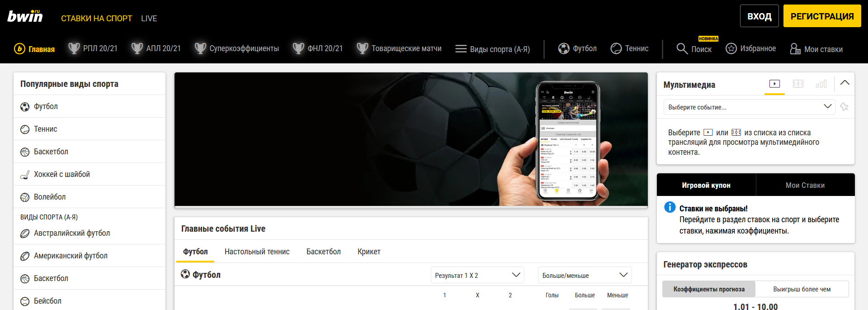Open the LIVE link in header
The height and width of the screenshot is (310, 868).
point(149,19)
